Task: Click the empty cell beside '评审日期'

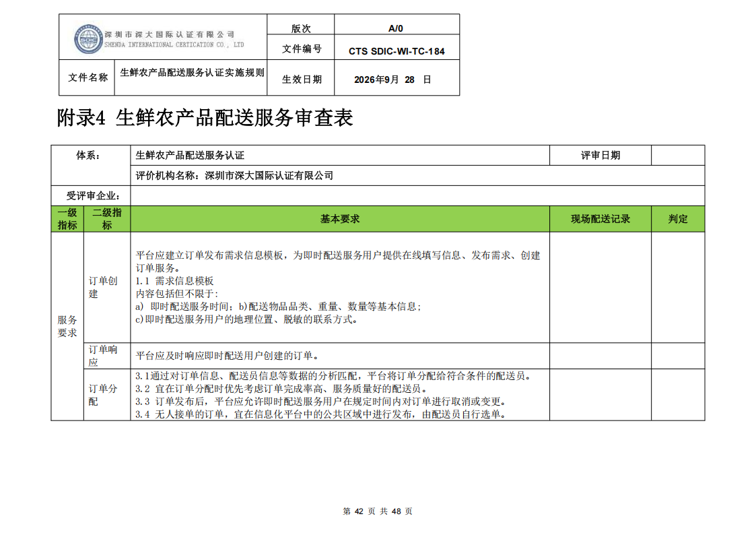Action: click(x=678, y=156)
